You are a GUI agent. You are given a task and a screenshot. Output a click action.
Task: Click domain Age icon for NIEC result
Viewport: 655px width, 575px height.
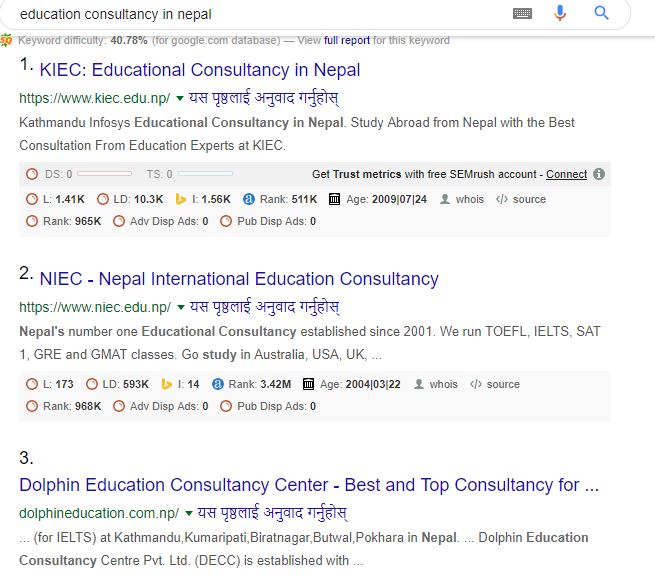pyautogui.click(x=308, y=384)
